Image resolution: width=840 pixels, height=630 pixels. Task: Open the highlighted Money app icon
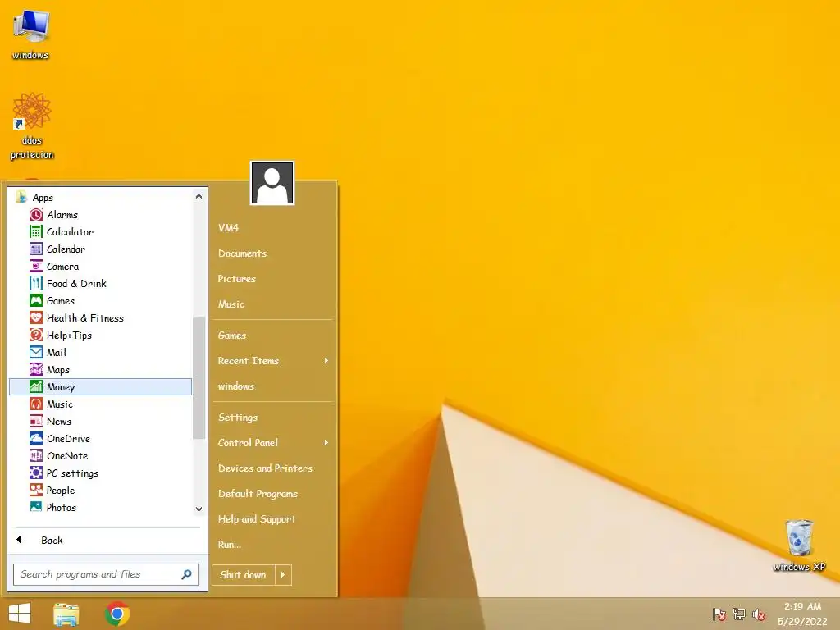[36, 387]
